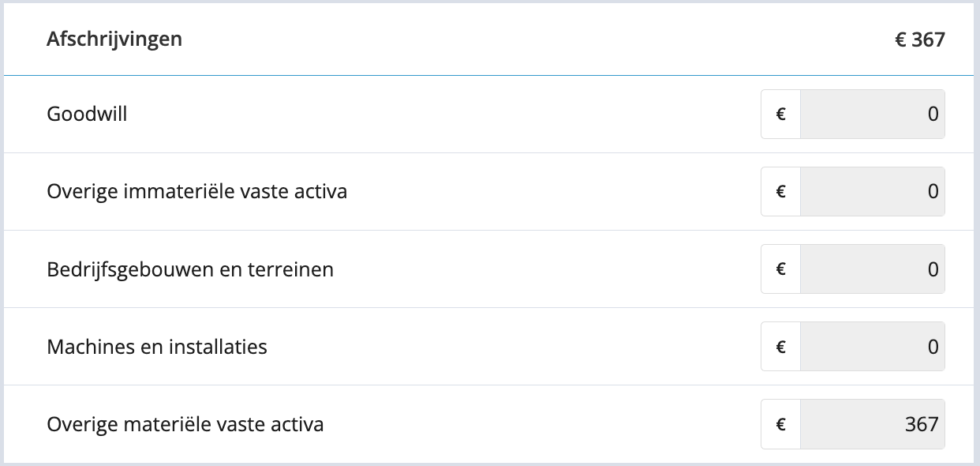
Task: Click the euro icon for Overige immateriële vaste activa
Action: pyautogui.click(x=781, y=192)
